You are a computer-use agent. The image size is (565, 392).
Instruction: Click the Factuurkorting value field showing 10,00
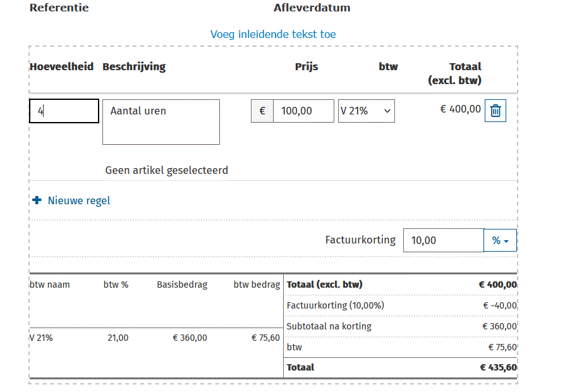tap(443, 240)
